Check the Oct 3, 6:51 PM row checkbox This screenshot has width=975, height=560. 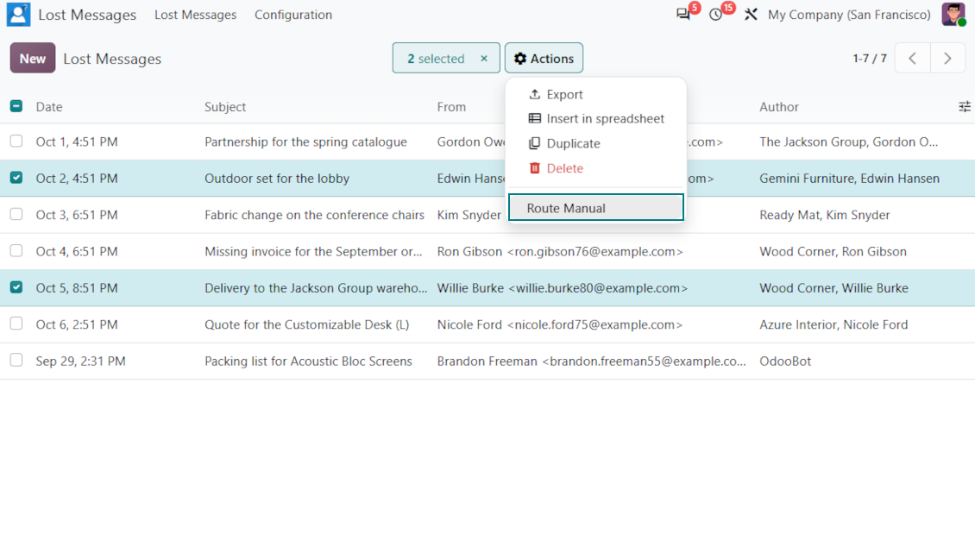click(16, 214)
